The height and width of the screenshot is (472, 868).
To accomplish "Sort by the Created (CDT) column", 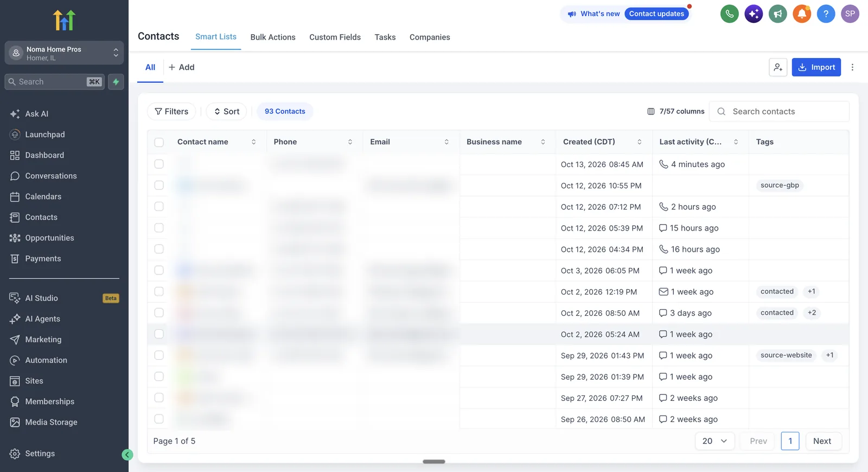I will pos(639,142).
